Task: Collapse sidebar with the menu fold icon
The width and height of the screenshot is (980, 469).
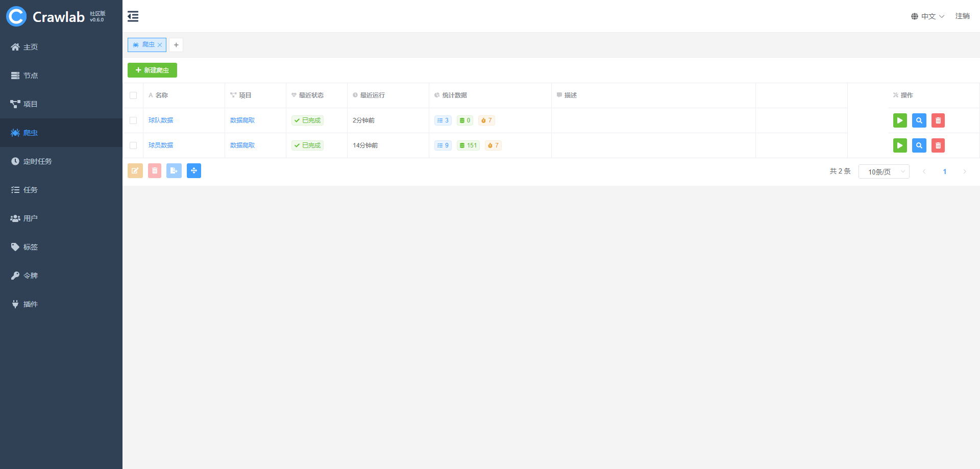Action: pyautogui.click(x=133, y=16)
